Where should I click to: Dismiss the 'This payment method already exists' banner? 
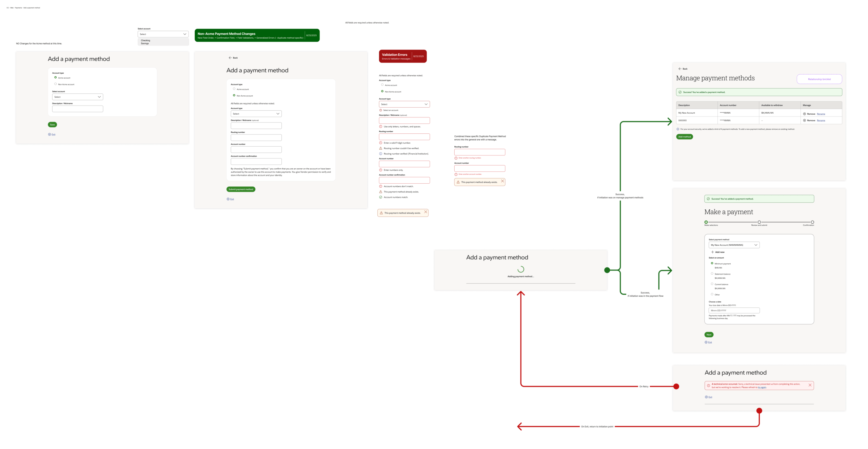pos(426,212)
